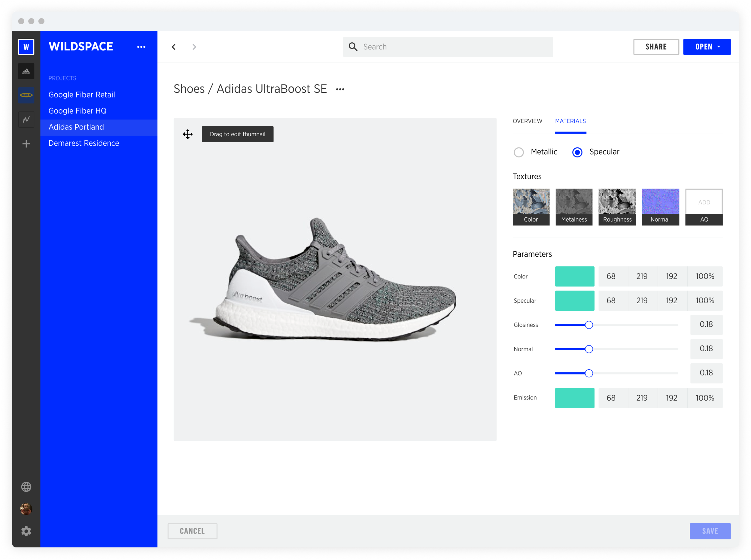Select the Adidas workspace icon in sidebar
This screenshot has height=560, width=751.
(26, 71)
